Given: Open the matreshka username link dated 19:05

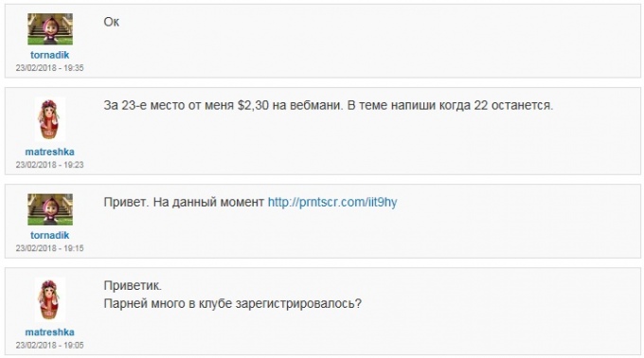Looking at the screenshot, I should click(49, 332).
